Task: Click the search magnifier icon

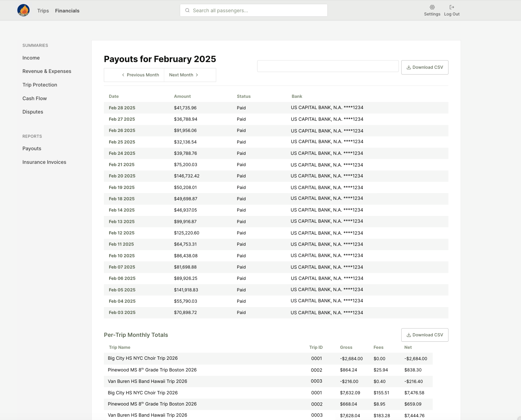Action: pyautogui.click(x=187, y=10)
